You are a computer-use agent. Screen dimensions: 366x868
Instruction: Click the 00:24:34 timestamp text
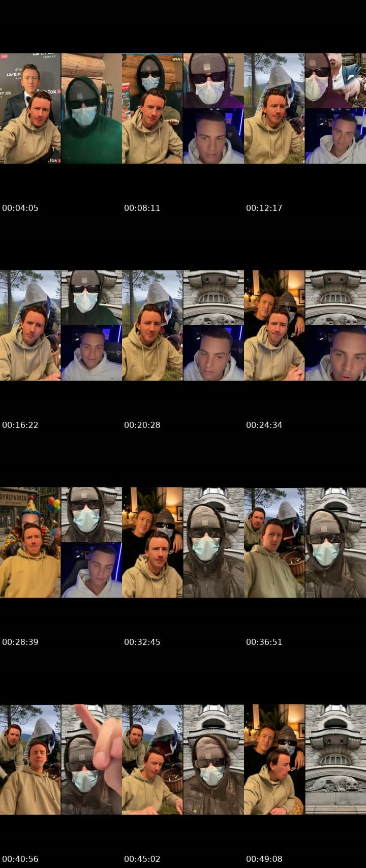click(x=264, y=425)
